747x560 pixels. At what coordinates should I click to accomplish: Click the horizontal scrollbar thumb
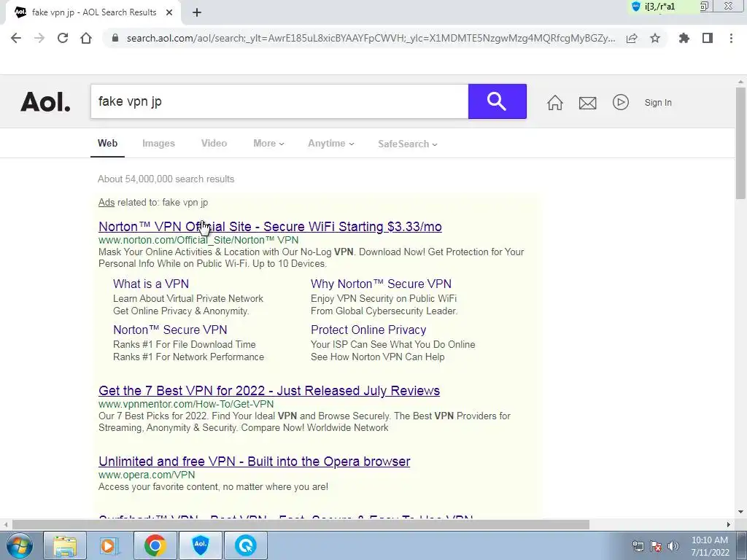click(x=301, y=524)
